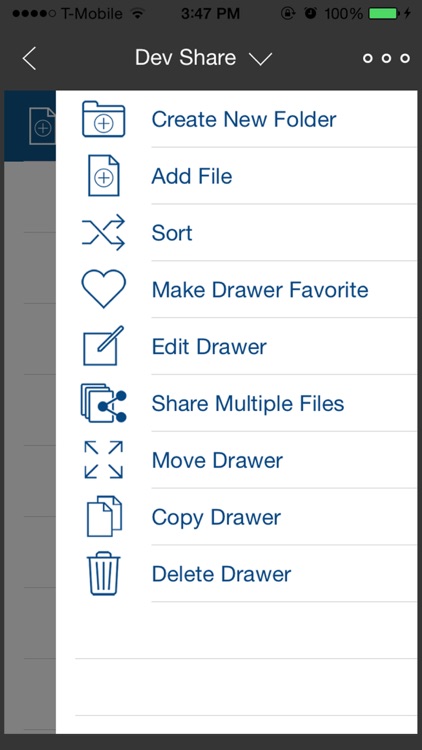Tap the heart icon for favorites

103,289
